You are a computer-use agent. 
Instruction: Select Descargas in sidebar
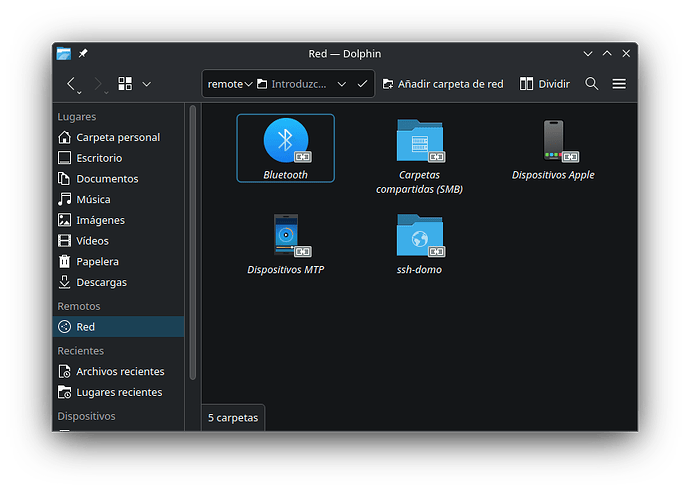tap(118, 282)
